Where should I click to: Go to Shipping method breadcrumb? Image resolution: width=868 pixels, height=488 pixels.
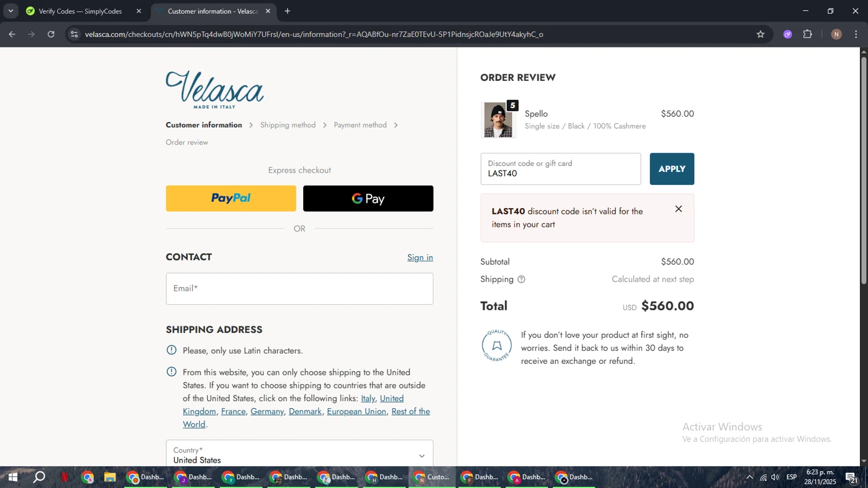click(288, 125)
